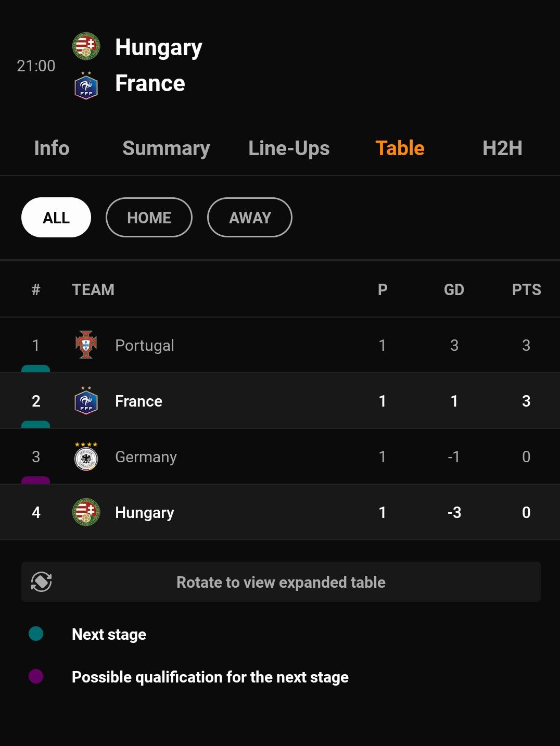The height and width of the screenshot is (746, 560).
Task: Go to the H2H tab
Action: tap(502, 148)
